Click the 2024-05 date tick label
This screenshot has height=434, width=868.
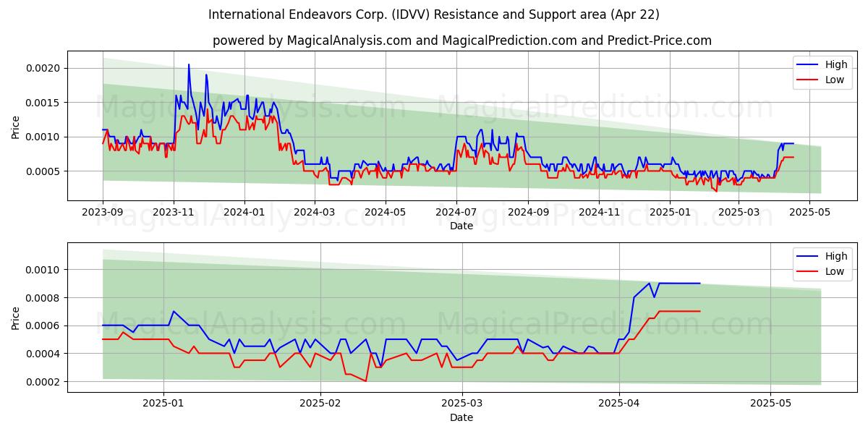click(x=385, y=212)
